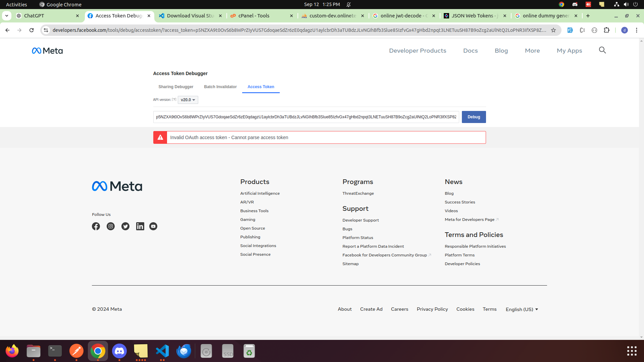Go back using the browser back arrow
The height and width of the screenshot is (362, 644).
tap(7, 30)
